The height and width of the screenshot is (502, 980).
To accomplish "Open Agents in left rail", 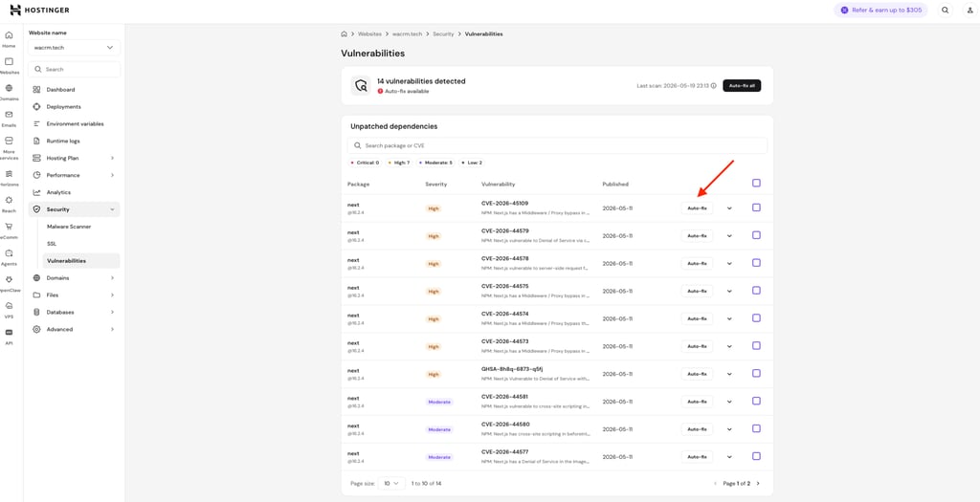I will coord(9,257).
